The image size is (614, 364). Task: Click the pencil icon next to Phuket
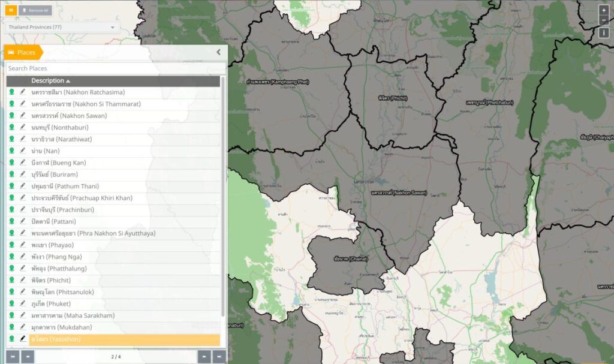pyautogui.click(x=23, y=304)
